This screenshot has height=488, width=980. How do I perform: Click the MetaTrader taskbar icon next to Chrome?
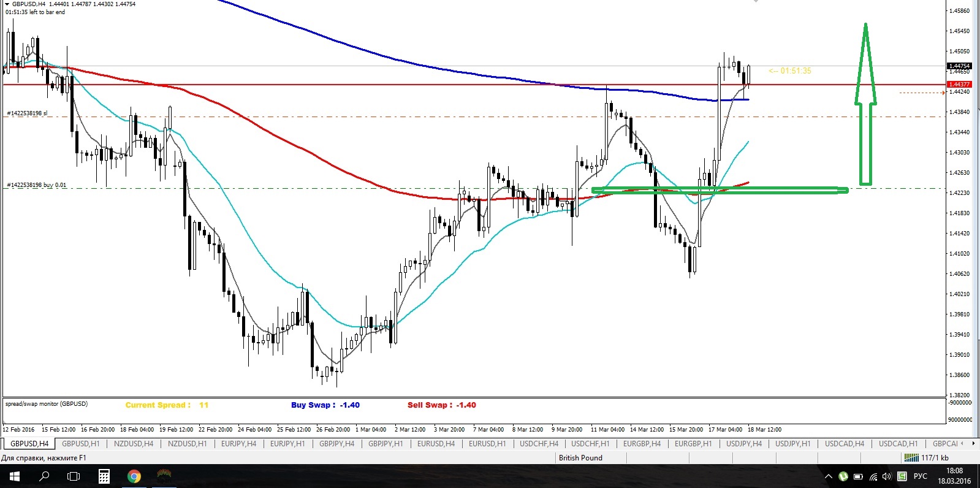[164, 476]
